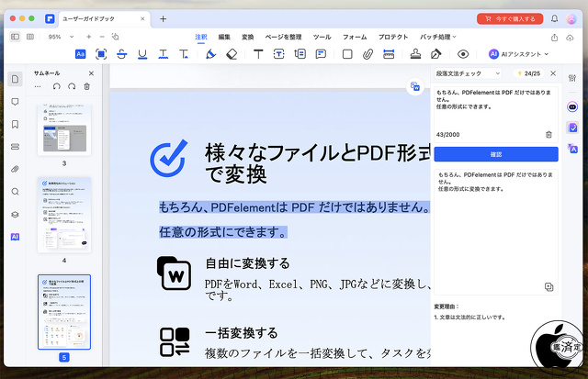Close the サムネール panel
588x379 pixels.
pyautogui.click(x=91, y=73)
